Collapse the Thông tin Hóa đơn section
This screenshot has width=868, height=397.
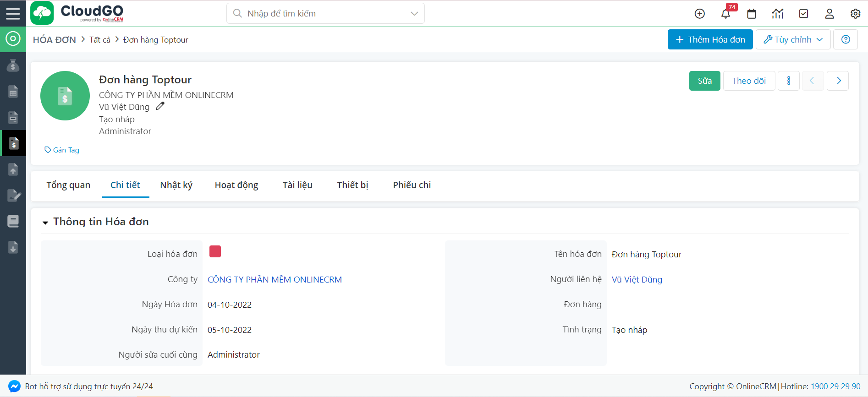(45, 223)
